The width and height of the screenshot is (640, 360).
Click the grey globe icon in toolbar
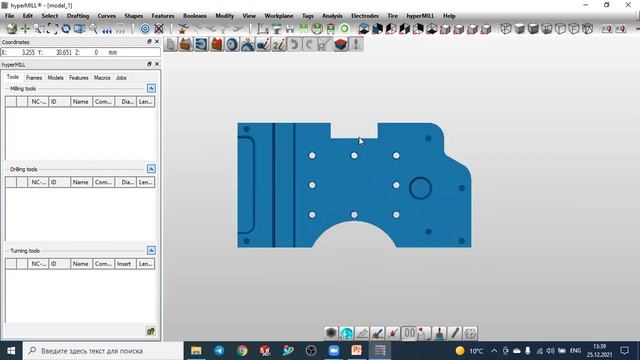point(11,29)
